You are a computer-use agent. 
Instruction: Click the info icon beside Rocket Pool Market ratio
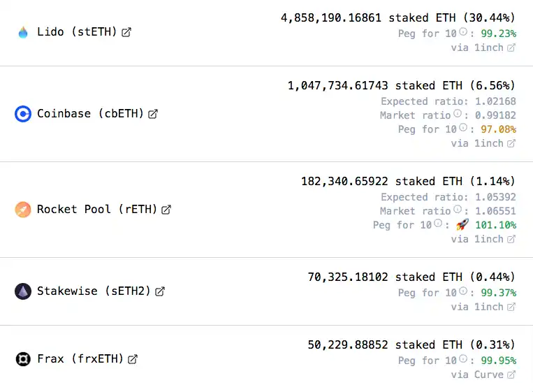point(458,209)
